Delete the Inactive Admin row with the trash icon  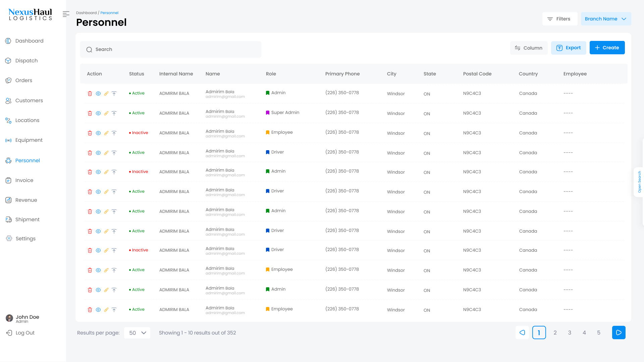click(x=90, y=172)
